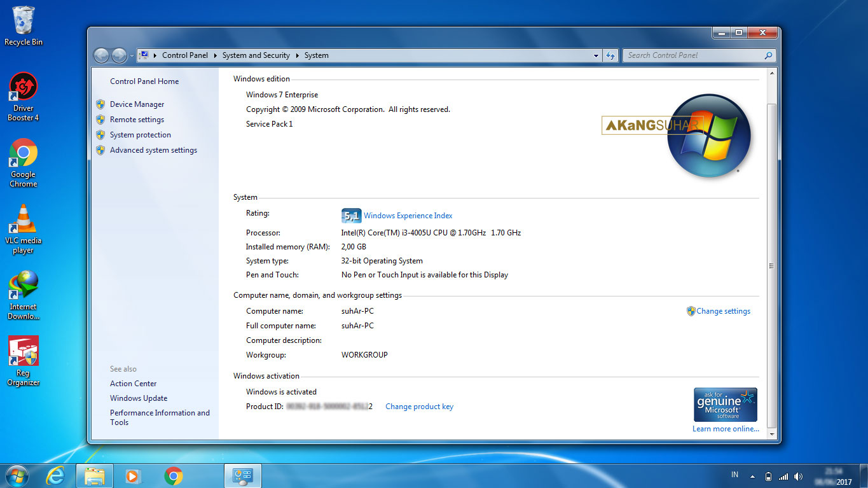
Task: Click the Intel Core i3-4005U processor value
Action: coord(431,233)
